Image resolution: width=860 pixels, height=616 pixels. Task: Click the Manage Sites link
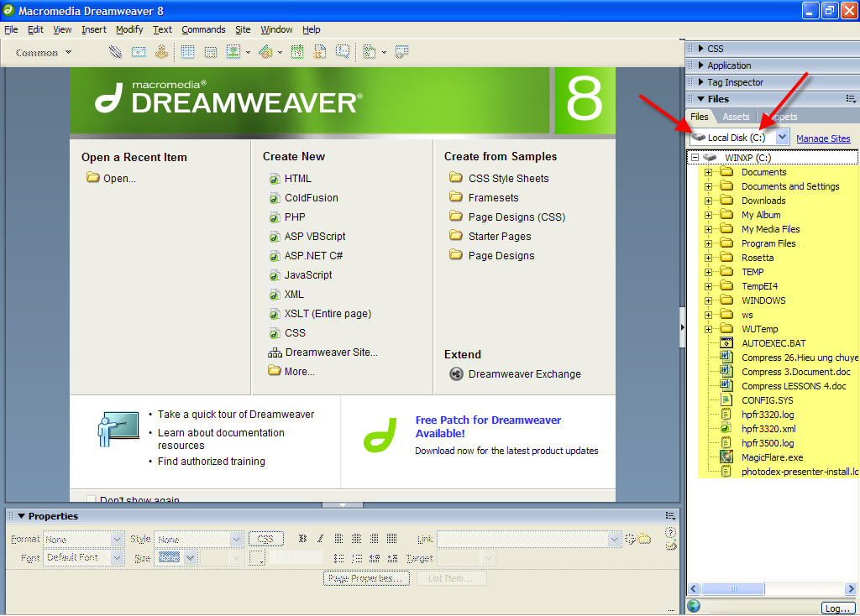823,138
